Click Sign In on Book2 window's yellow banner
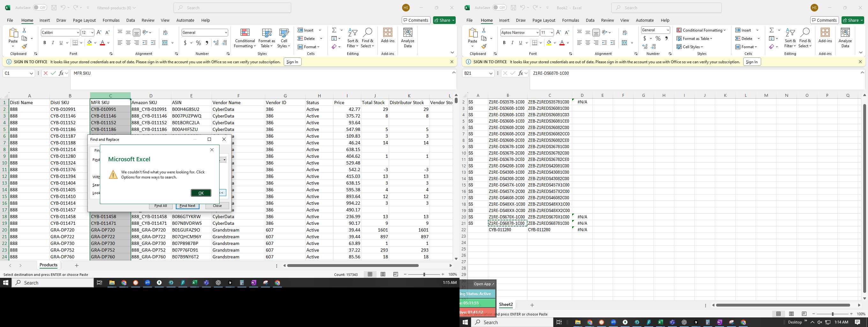The height and width of the screenshot is (327, 868). click(752, 62)
